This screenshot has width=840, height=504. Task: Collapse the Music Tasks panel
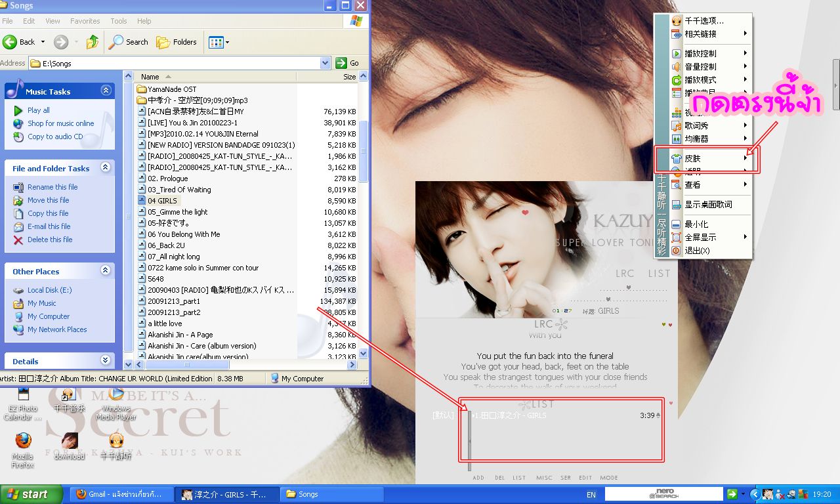[x=106, y=91]
